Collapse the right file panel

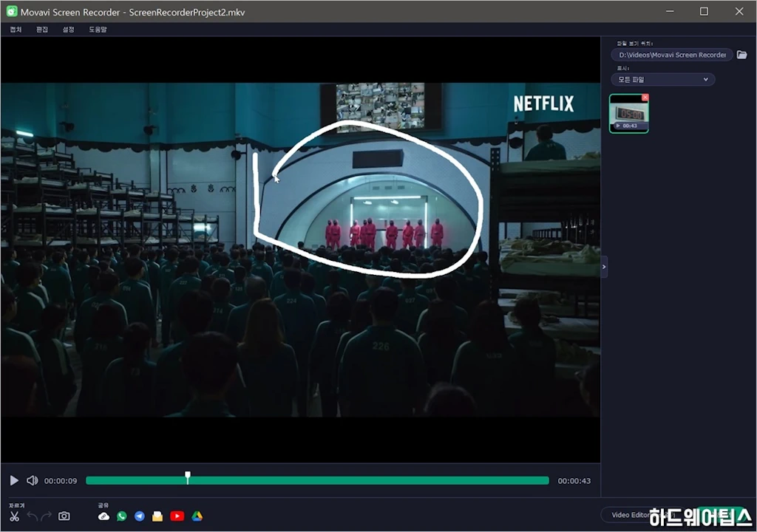click(x=604, y=267)
